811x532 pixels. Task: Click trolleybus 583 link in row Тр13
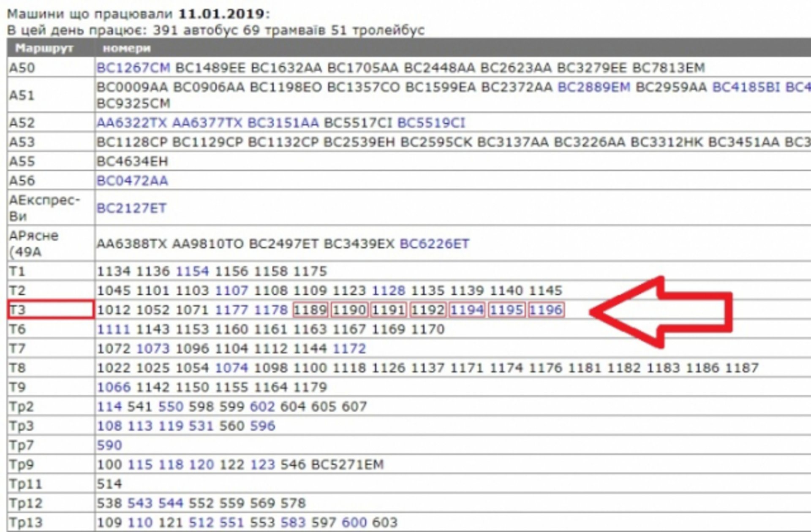tap(293, 523)
